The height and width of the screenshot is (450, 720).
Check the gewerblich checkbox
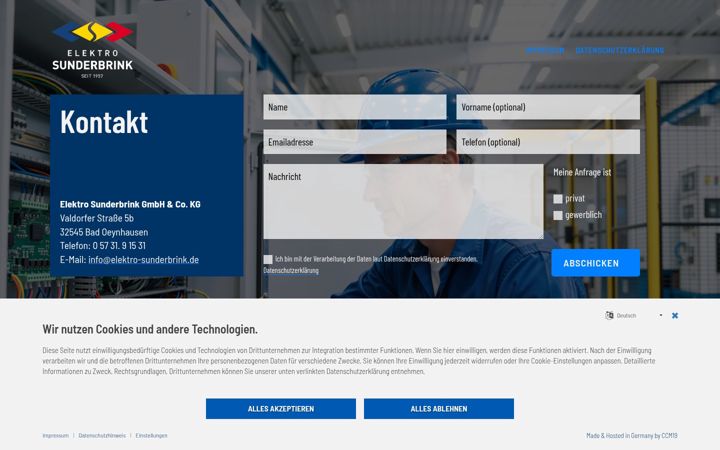click(558, 215)
